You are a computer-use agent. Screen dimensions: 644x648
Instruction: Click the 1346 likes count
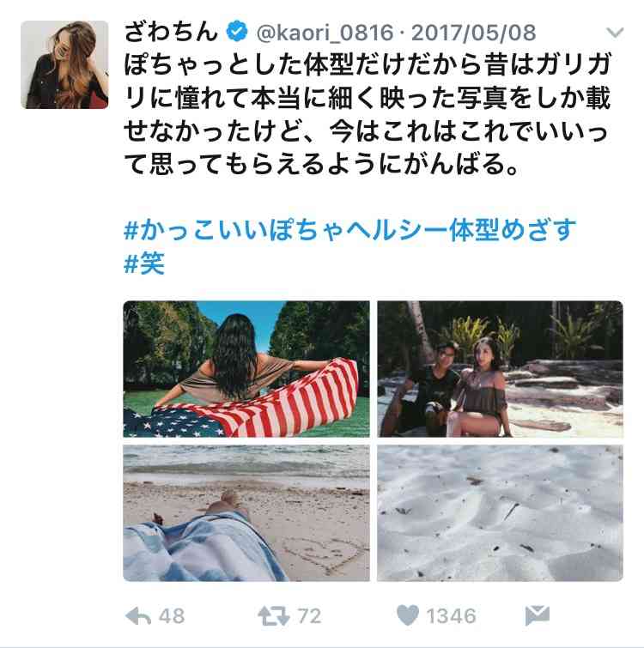coord(451,616)
